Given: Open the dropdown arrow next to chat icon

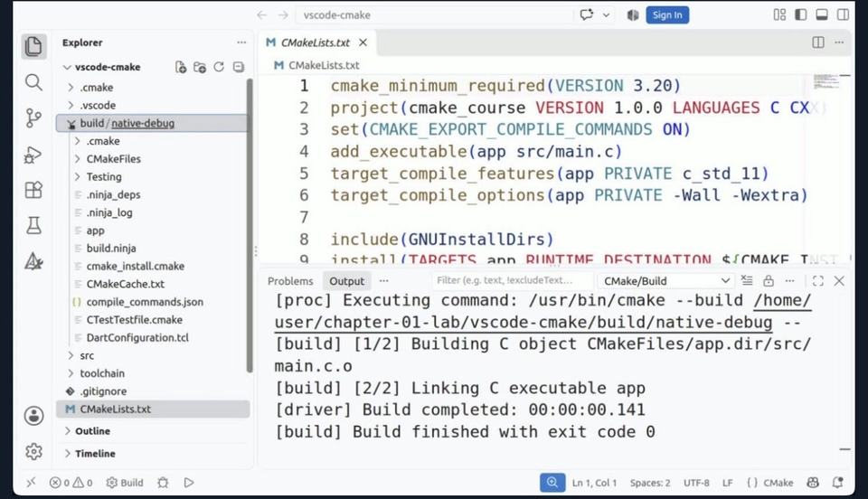Looking at the screenshot, I should click(x=606, y=15).
